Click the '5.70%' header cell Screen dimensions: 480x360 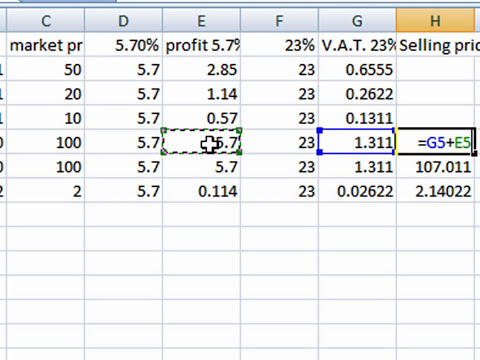point(124,45)
